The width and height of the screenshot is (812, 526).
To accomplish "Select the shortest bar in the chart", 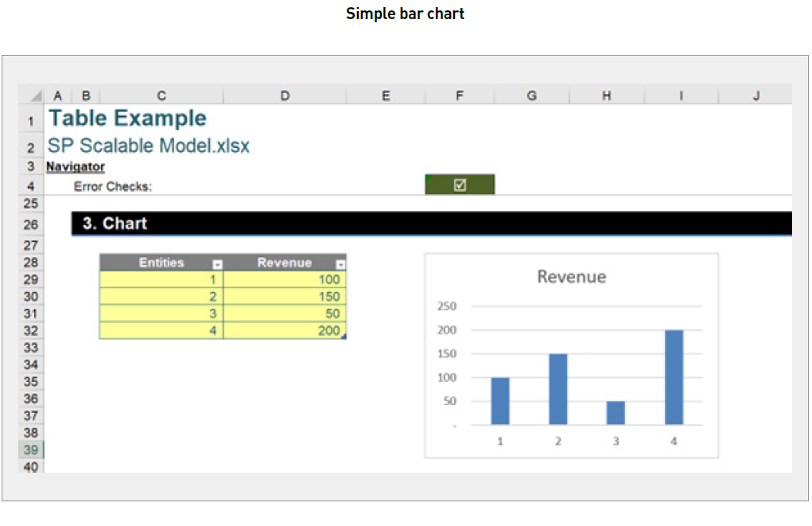I will click(616, 412).
